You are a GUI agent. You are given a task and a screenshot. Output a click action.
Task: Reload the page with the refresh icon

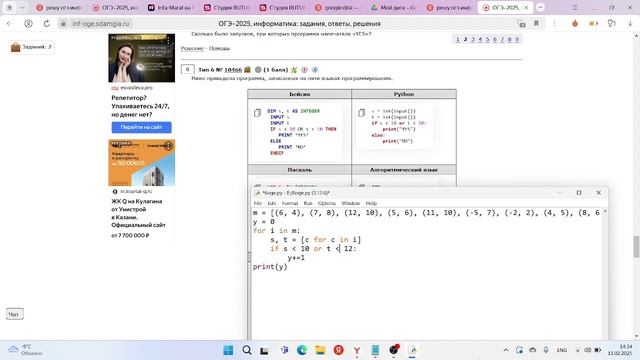pos(47,24)
